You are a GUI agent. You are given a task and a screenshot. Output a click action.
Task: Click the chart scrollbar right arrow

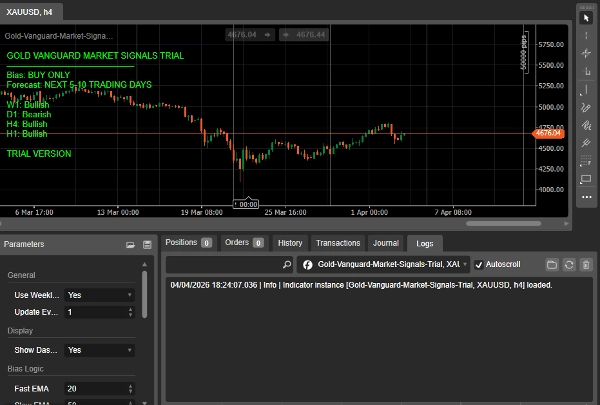(x=567, y=224)
